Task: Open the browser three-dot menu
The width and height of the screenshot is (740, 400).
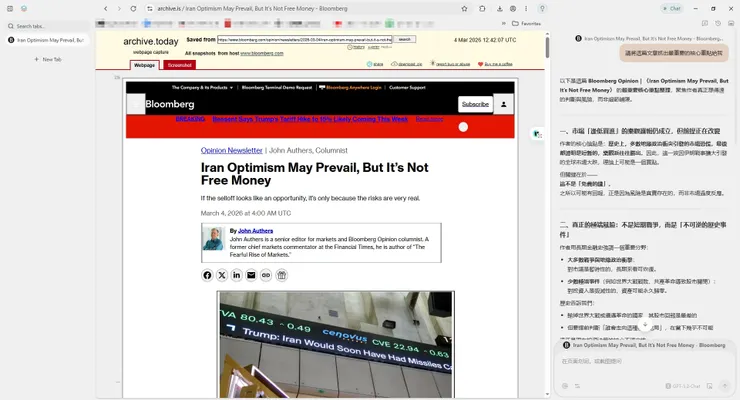Action: (x=526, y=8)
